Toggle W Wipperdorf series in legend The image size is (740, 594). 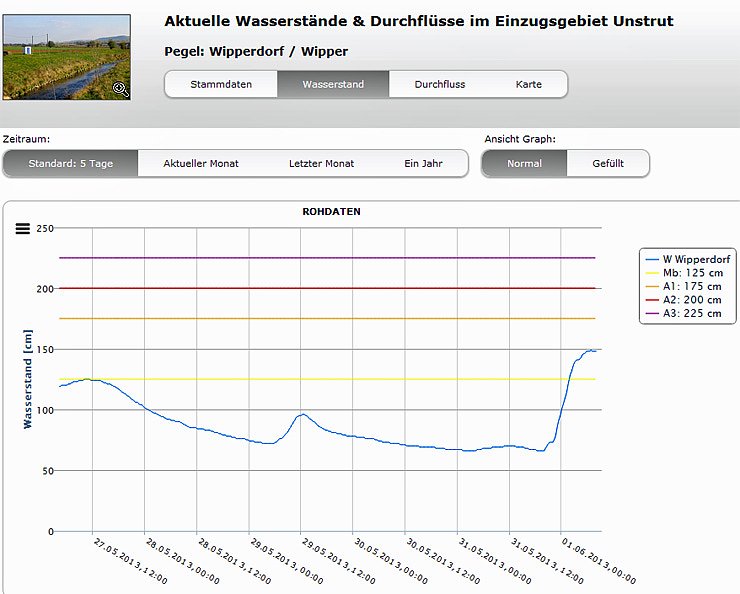[691, 259]
